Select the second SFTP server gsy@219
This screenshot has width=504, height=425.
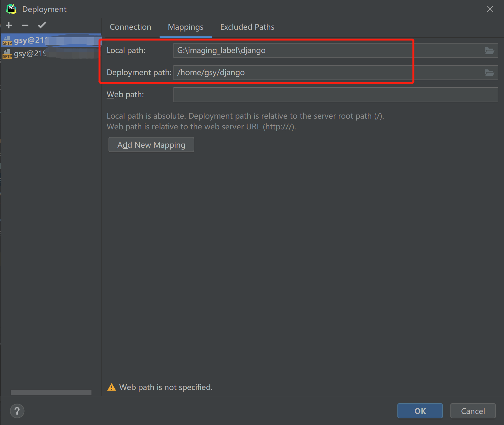[51, 53]
